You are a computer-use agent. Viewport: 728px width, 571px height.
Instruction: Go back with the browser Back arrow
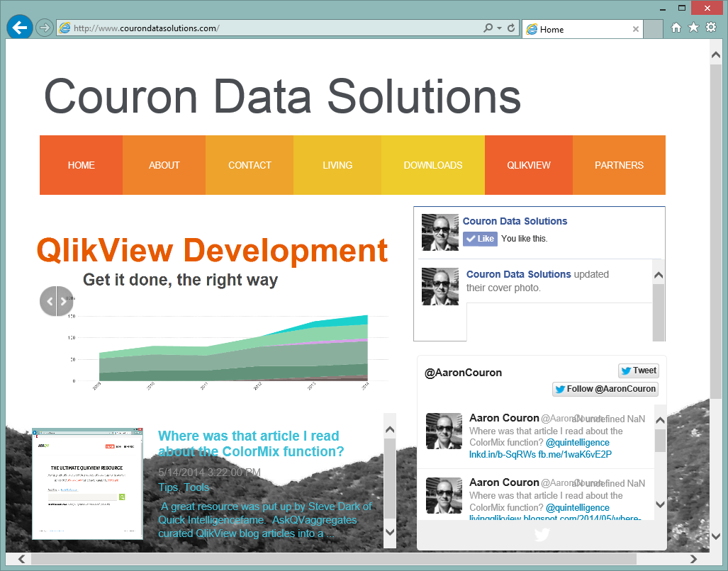coord(20,28)
